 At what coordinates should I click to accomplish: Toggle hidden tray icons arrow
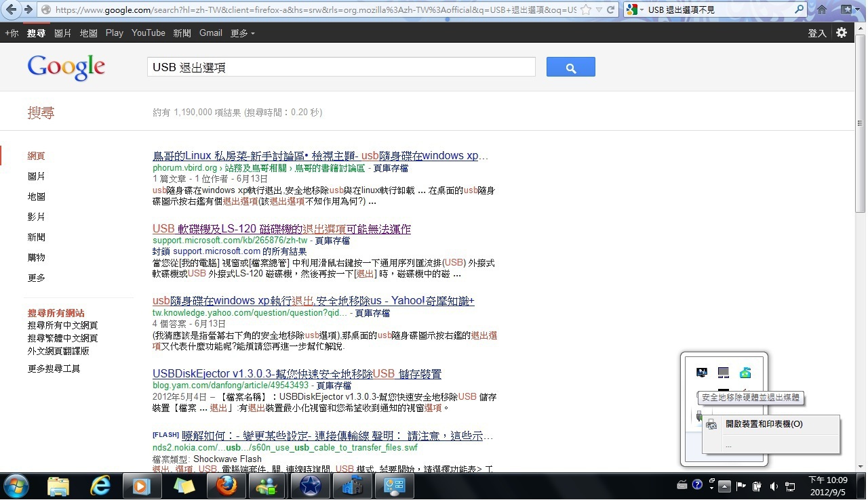(x=724, y=486)
